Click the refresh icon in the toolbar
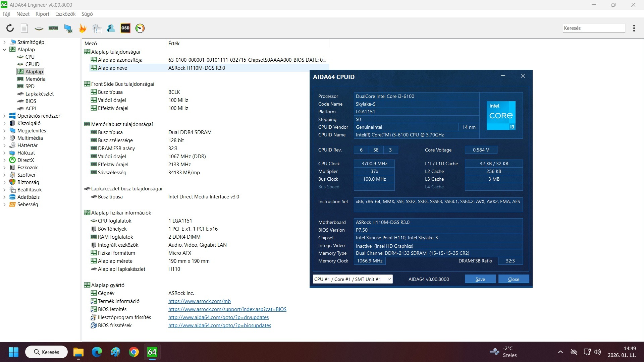This screenshot has height=362, width=644. 10,28
